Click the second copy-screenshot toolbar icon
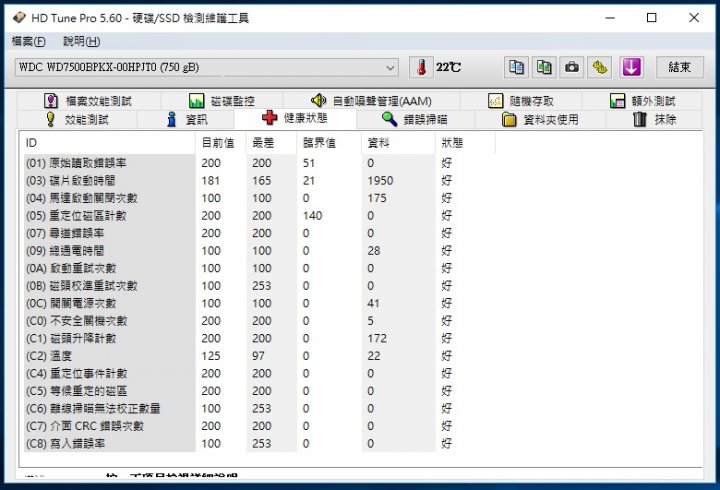720x490 pixels. pyautogui.click(x=544, y=68)
